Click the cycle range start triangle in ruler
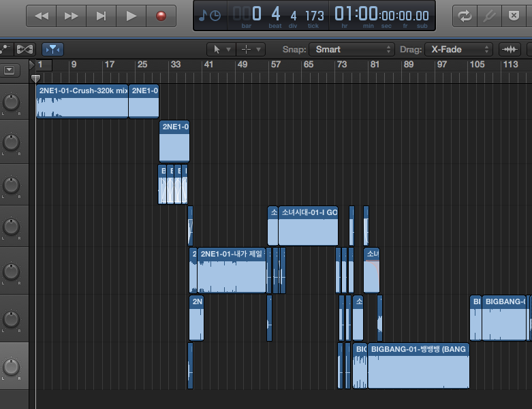Viewport: 532px width, 409px height. pos(32,65)
